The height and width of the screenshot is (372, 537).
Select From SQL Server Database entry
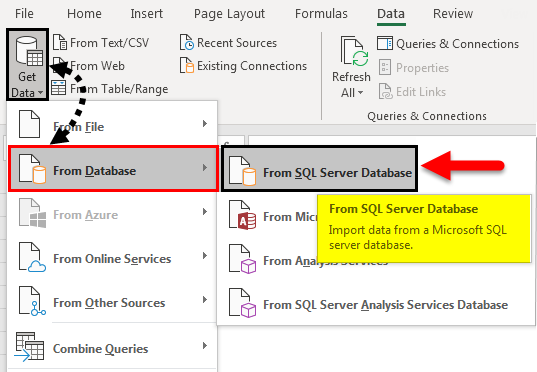[x=319, y=169]
